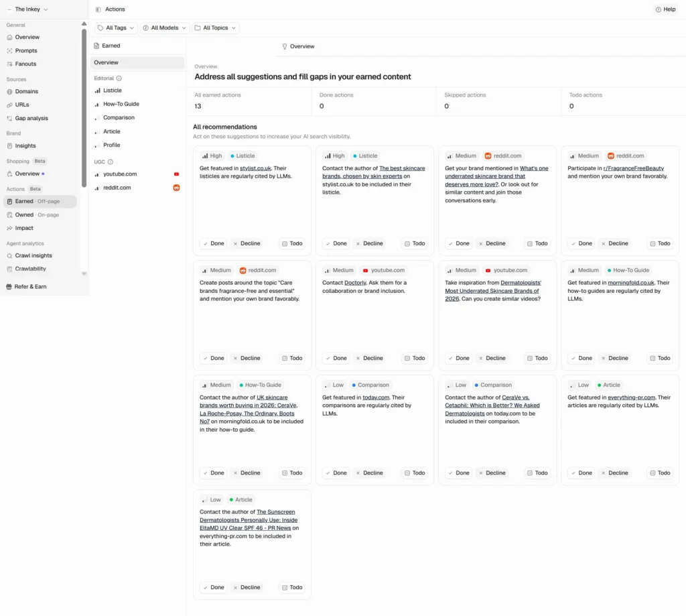This screenshot has width=686, height=616.
Task: Open Dermatologists' Most Underrated Skincare Brands link
Action: coord(493,291)
